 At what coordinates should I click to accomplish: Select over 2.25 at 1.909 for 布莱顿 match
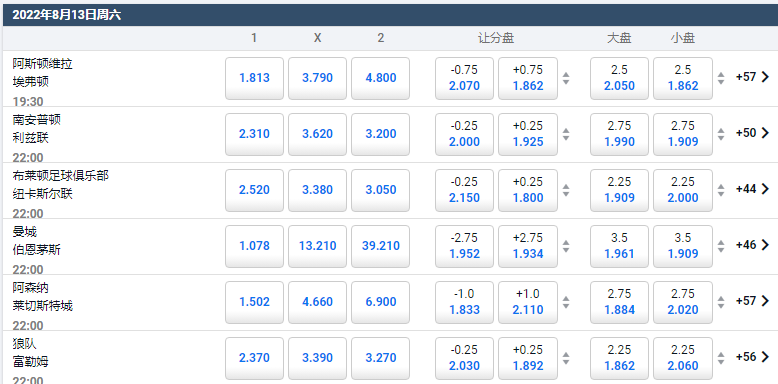619,191
